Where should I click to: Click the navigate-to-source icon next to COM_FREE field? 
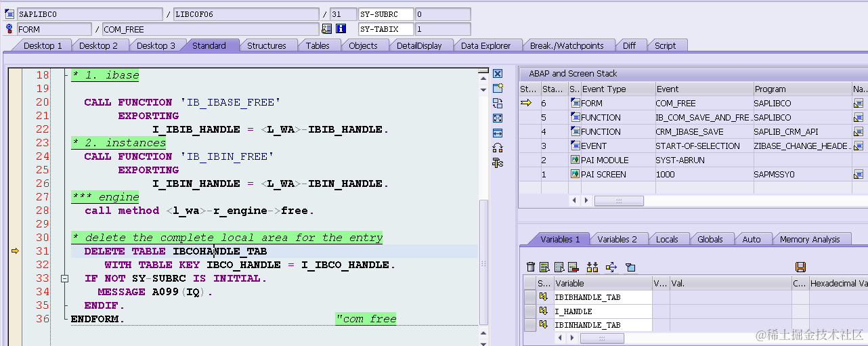(327, 29)
